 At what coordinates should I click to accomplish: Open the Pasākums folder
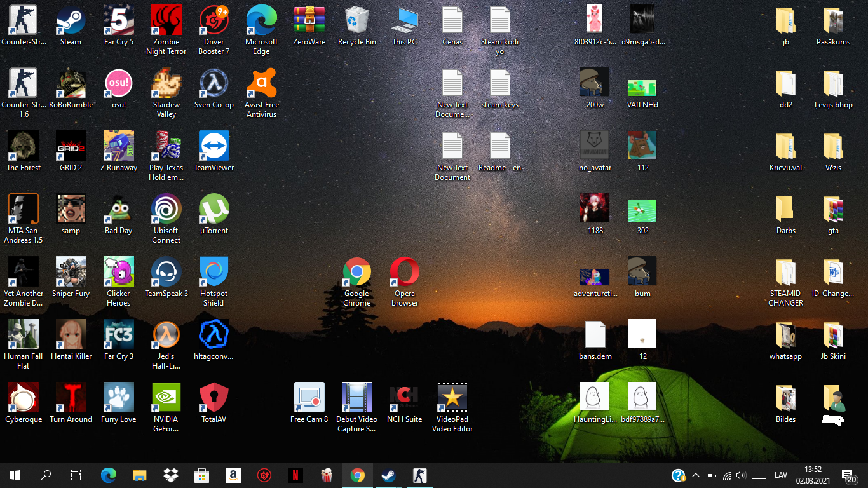coord(834,26)
